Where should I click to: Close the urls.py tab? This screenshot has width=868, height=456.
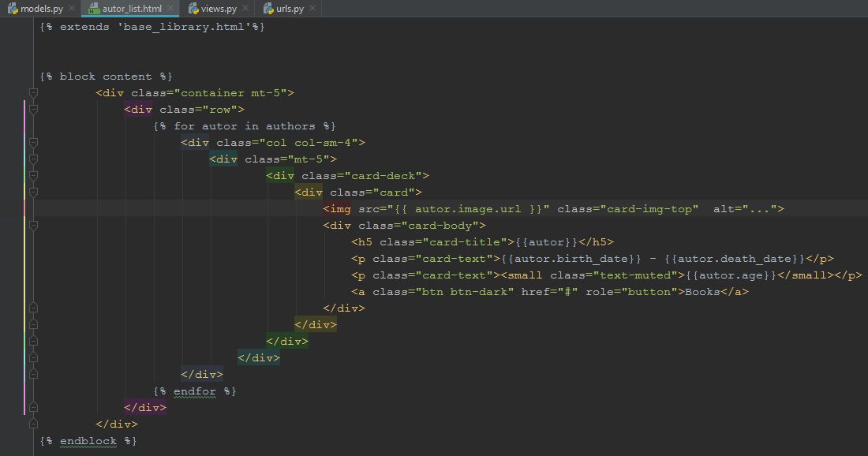tap(312, 9)
